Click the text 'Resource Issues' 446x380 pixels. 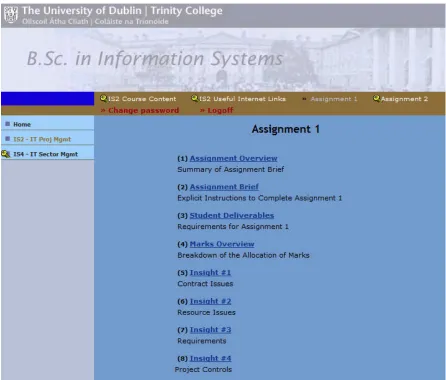[x=206, y=312]
